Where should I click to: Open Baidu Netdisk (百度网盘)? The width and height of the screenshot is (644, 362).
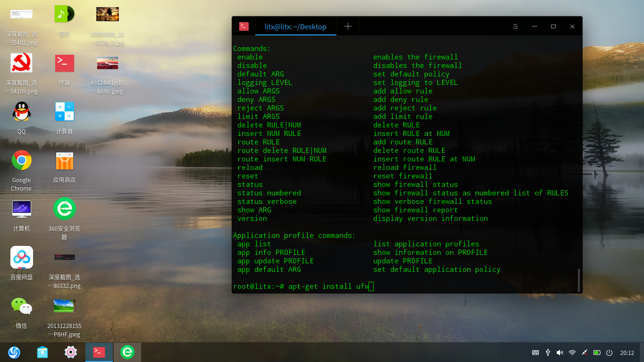click(x=21, y=258)
